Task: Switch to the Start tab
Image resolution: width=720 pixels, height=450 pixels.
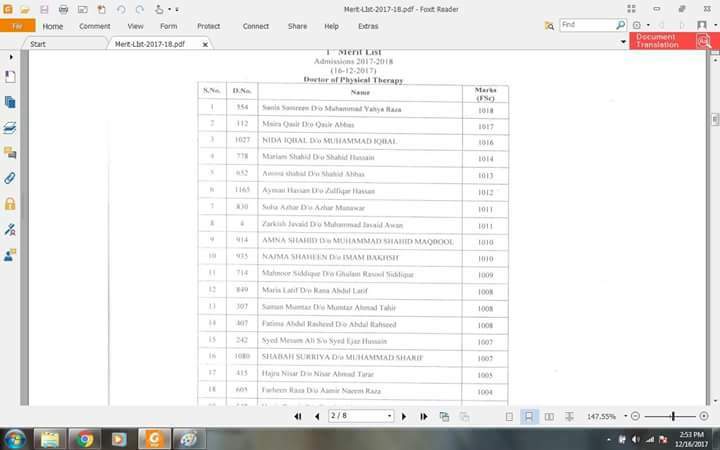Action: click(x=38, y=44)
